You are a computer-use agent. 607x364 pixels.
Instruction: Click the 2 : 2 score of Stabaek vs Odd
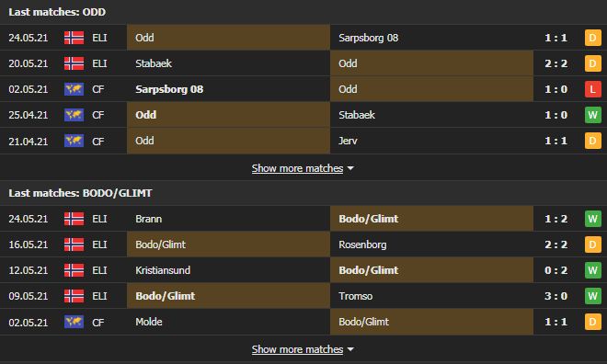555,63
